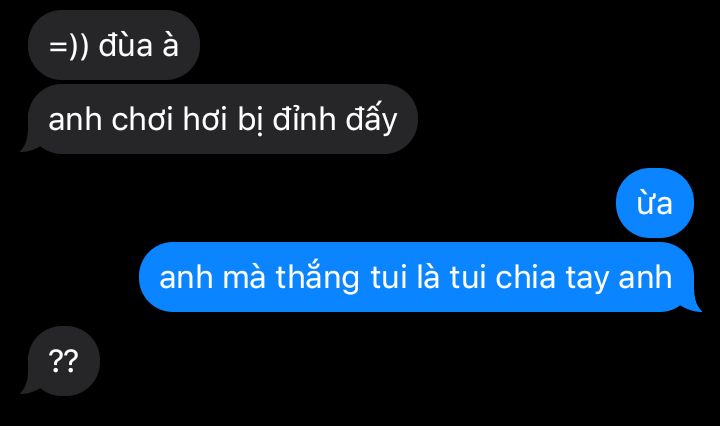Click the word "tay" in the blue message
Screen dimensions: 720x426
tap(586, 279)
